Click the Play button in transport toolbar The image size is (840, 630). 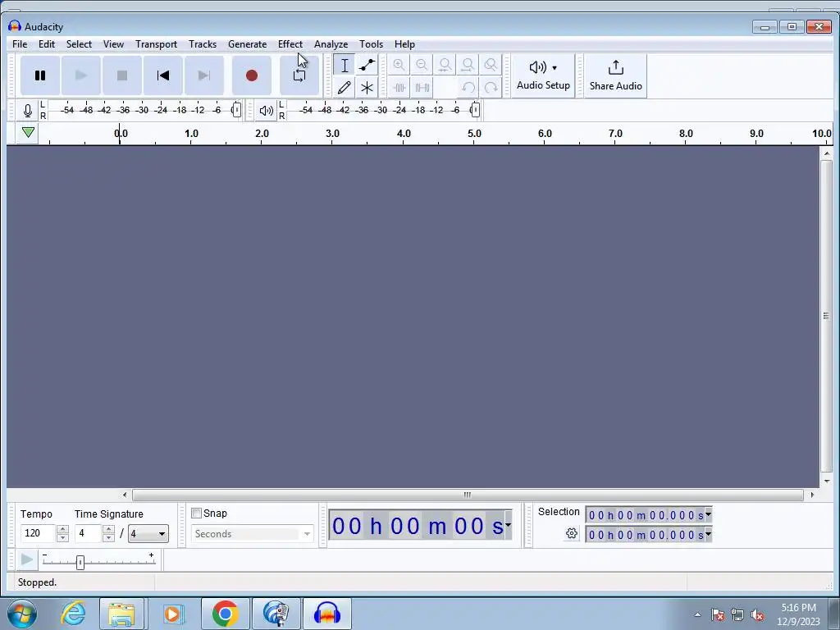(81, 75)
